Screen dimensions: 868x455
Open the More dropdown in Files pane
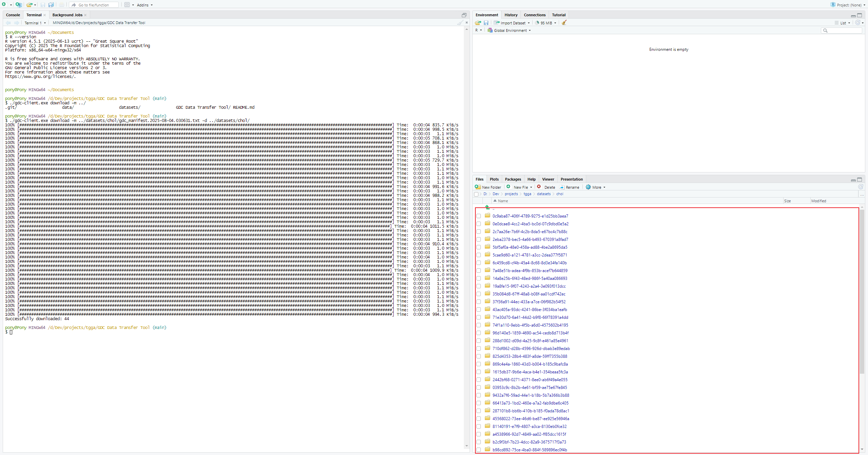596,187
